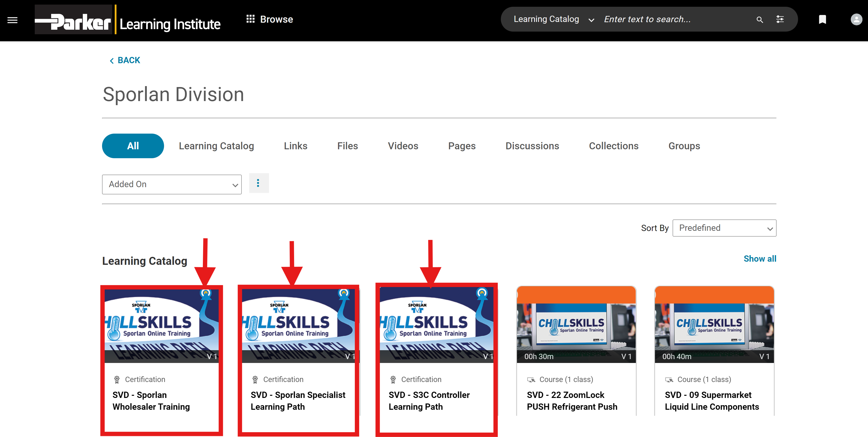Click certification badge icon on S3C Controller card
This screenshot has height=437, width=868.
click(x=393, y=379)
